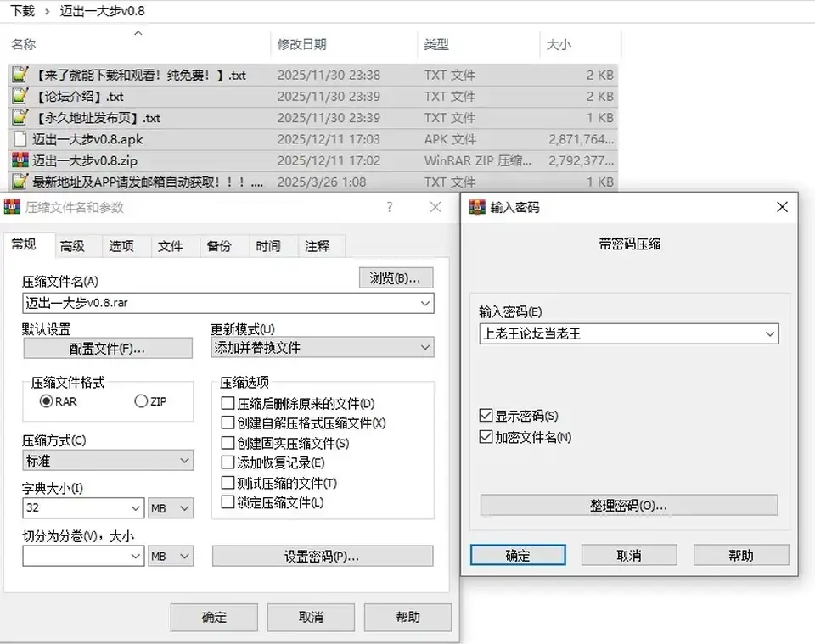Click the breadcrumb chevron after 下载

pos(48,11)
